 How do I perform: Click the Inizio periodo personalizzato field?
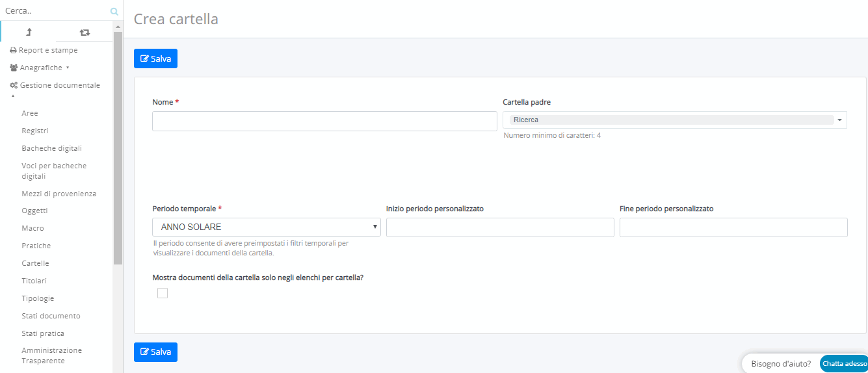pyautogui.click(x=500, y=227)
